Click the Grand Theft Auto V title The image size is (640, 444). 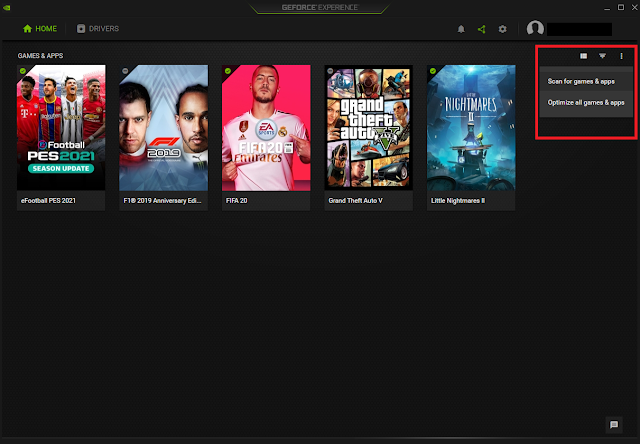point(356,200)
